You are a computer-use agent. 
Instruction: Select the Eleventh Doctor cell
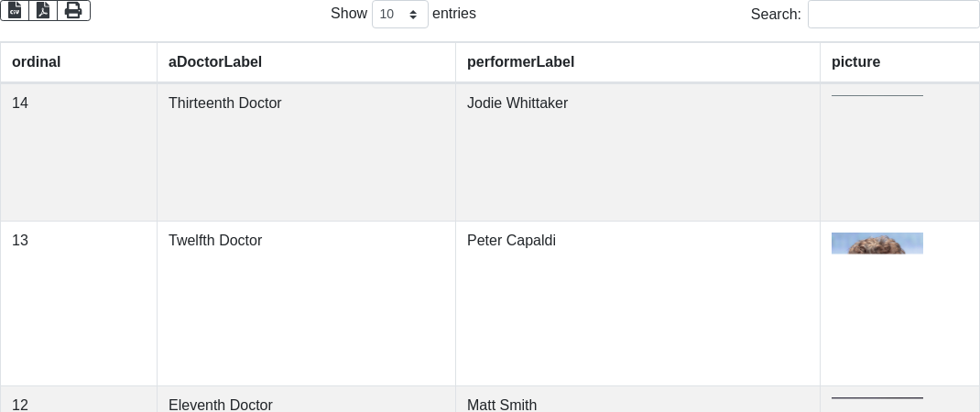(x=221, y=405)
